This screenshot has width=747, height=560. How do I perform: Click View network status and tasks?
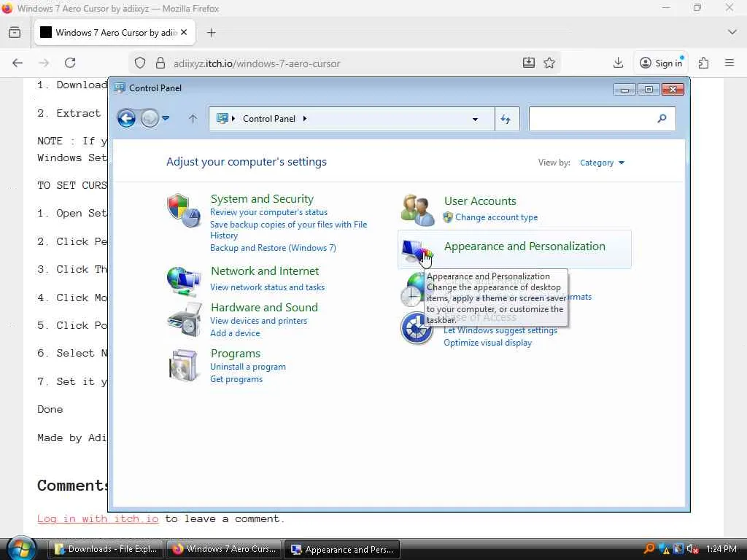(267, 287)
